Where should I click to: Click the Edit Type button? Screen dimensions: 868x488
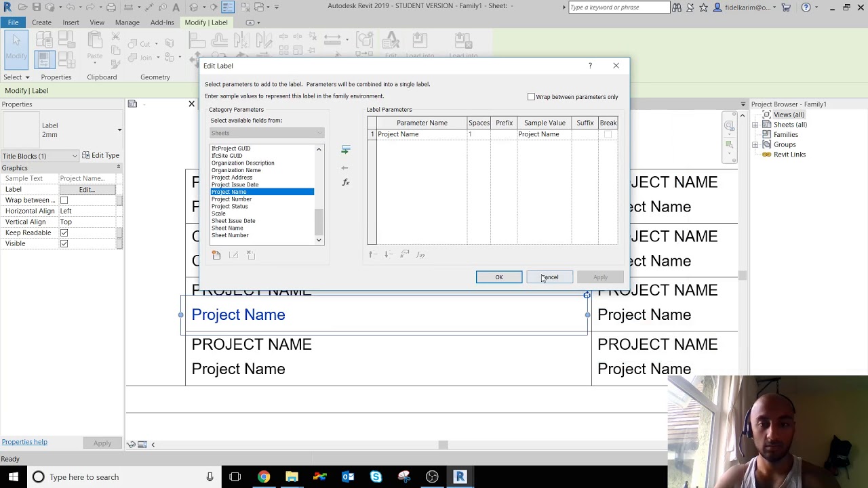pos(100,156)
